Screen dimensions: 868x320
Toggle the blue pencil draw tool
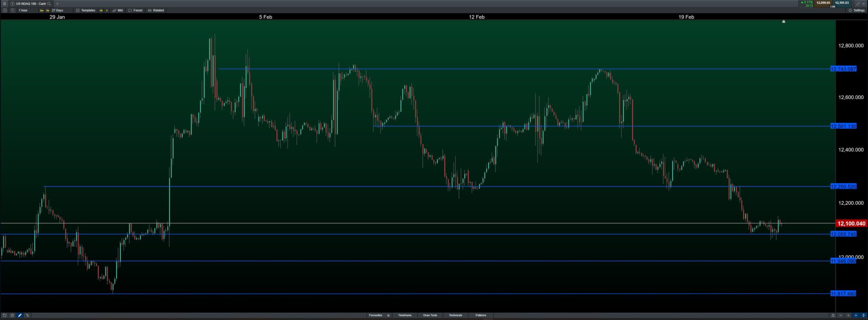click(x=20, y=315)
